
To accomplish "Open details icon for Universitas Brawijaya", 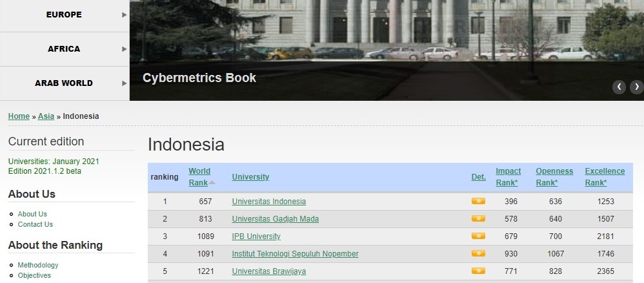I will [x=478, y=271].
